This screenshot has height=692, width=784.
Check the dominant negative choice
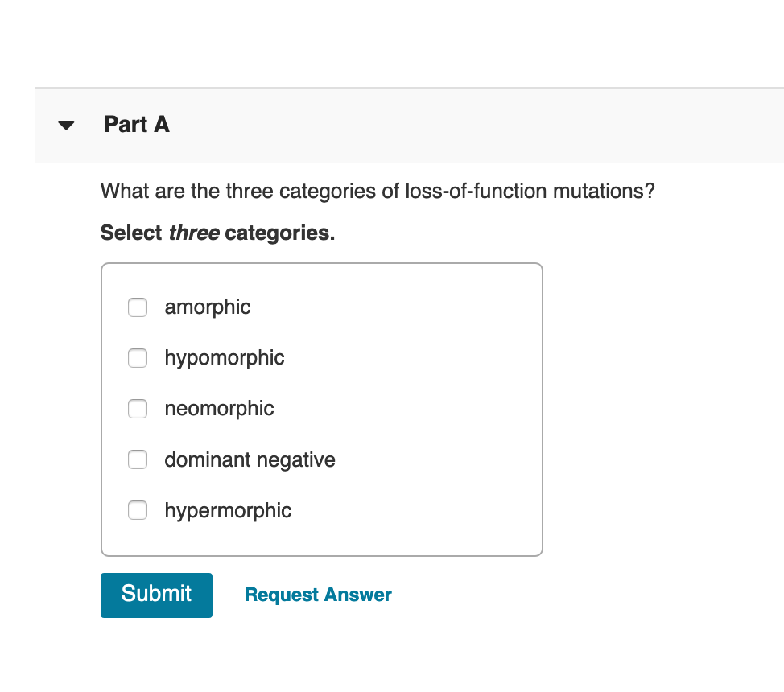[x=137, y=459]
